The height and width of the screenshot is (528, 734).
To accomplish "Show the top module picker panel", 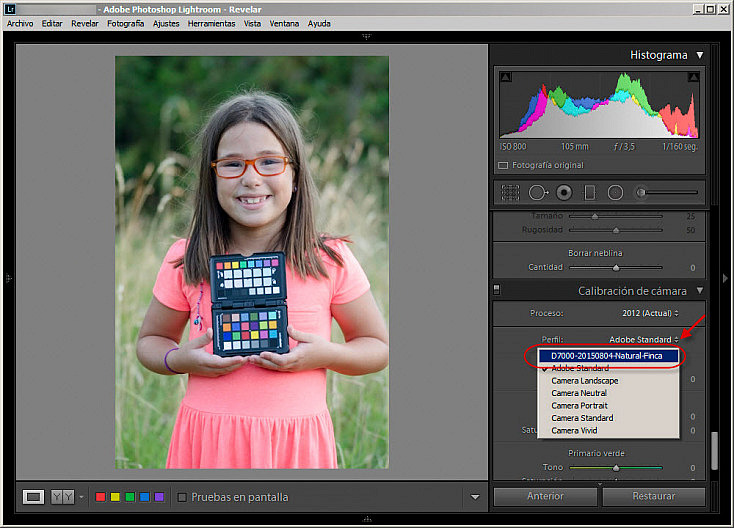I will pos(367,36).
